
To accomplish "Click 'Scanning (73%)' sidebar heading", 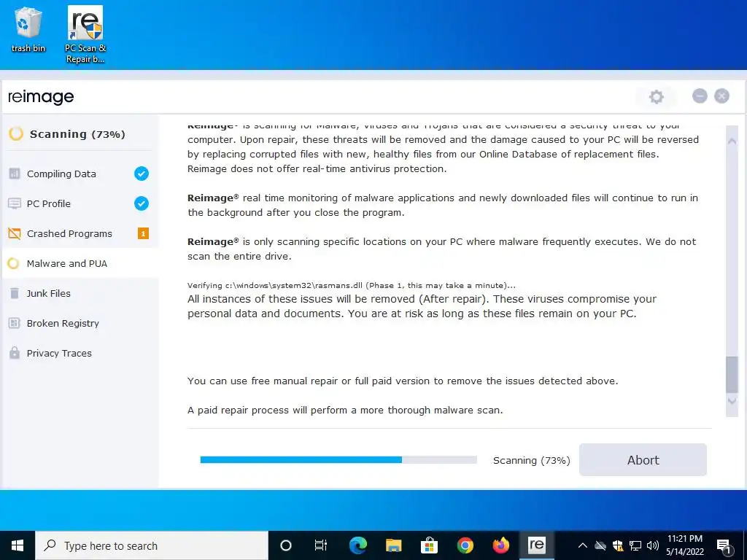I will pos(77,134).
